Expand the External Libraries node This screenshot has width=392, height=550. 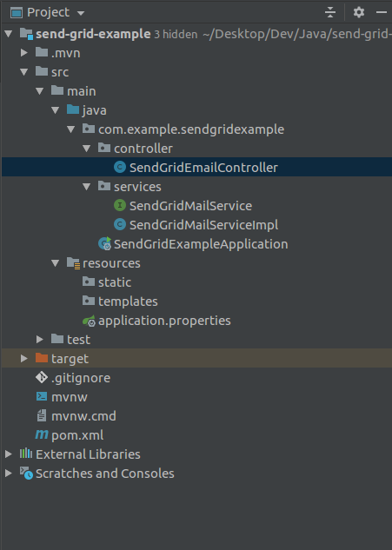pos(9,454)
